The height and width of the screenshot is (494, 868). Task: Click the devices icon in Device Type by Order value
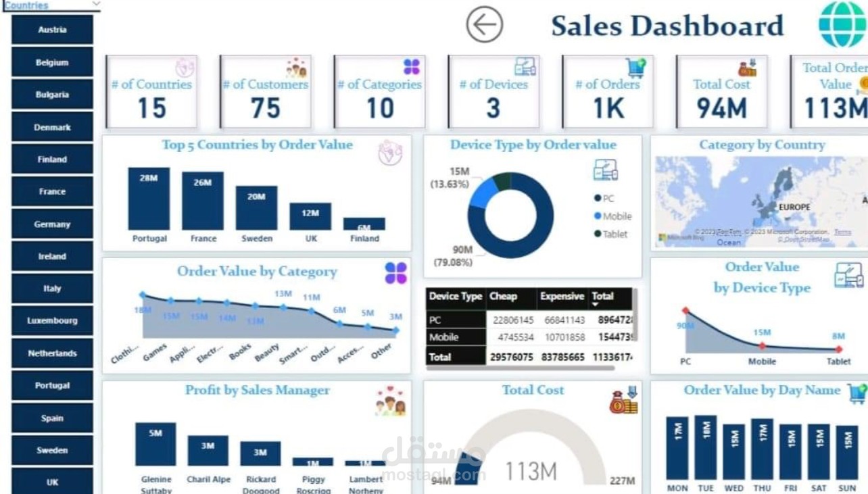pos(605,170)
